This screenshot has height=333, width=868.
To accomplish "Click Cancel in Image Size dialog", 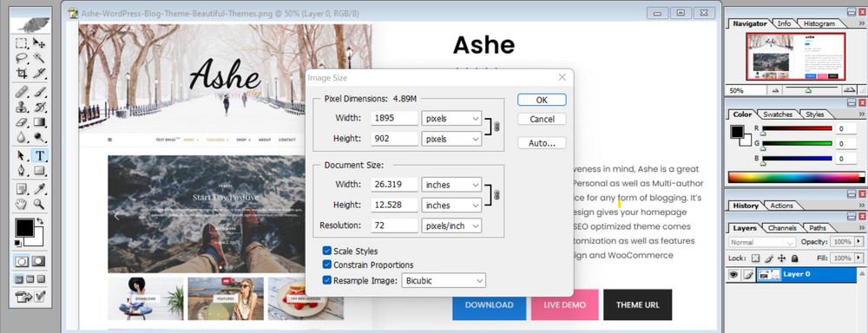I will (542, 119).
